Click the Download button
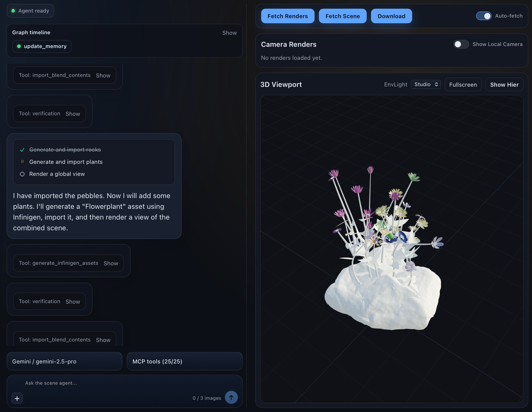This screenshot has height=412, width=532. coord(391,16)
